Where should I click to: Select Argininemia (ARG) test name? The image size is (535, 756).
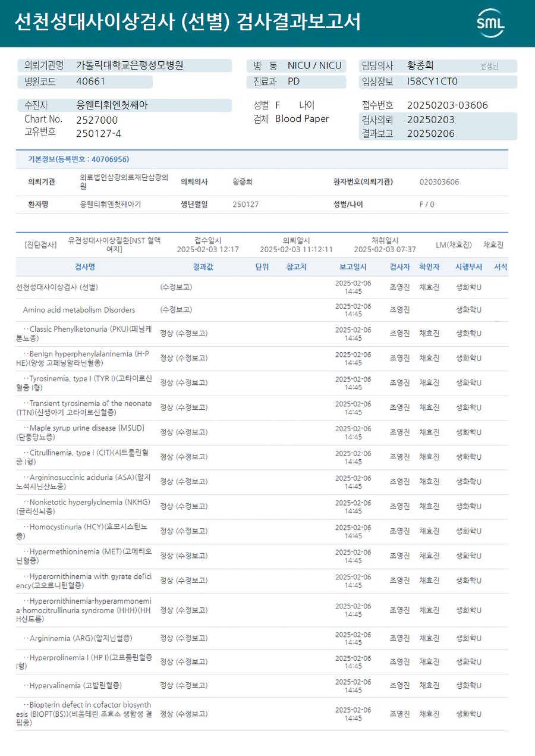[77, 638]
